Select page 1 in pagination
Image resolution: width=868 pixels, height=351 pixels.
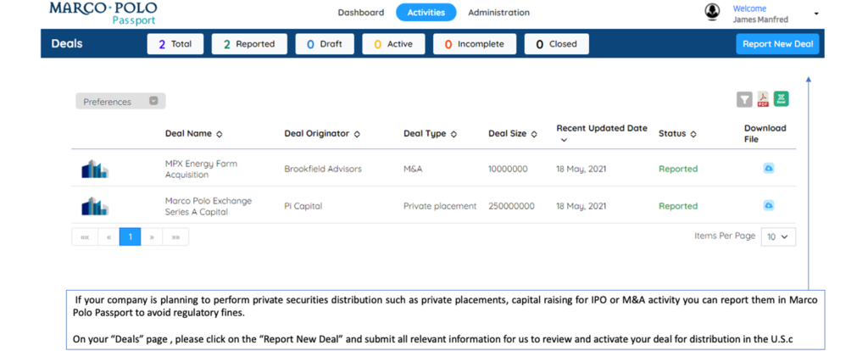130,237
